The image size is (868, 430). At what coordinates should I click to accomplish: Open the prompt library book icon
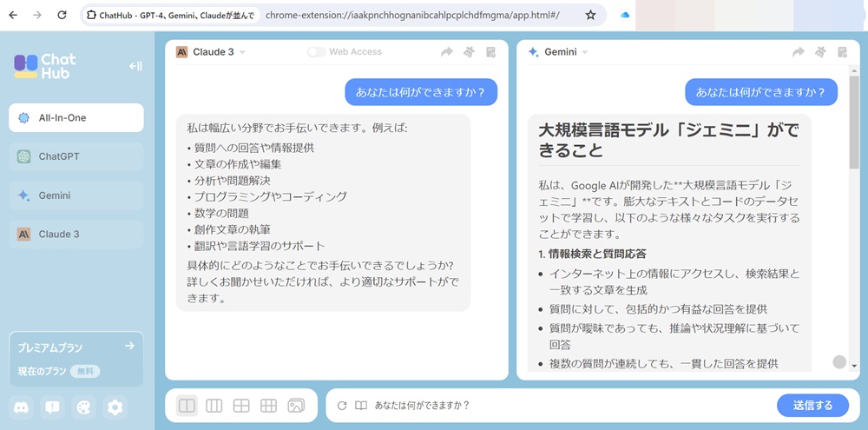pyautogui.click(x=361, y=406)
